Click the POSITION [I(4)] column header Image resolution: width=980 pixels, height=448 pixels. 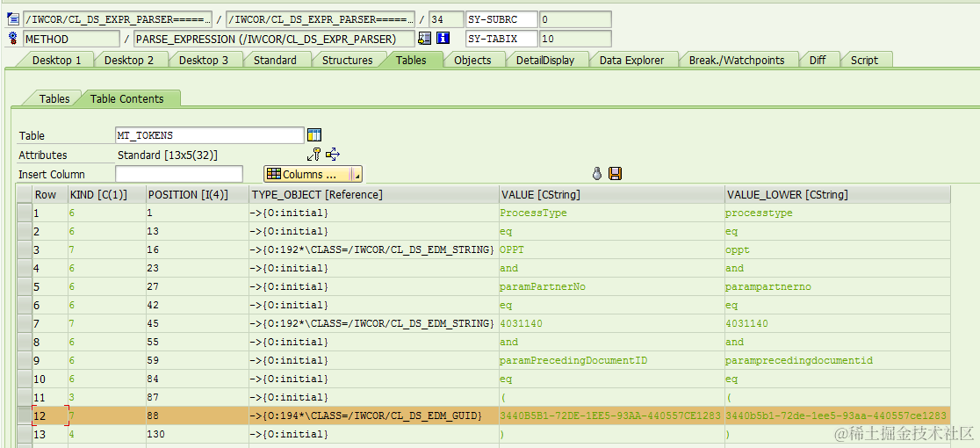(x=197, y=194)
